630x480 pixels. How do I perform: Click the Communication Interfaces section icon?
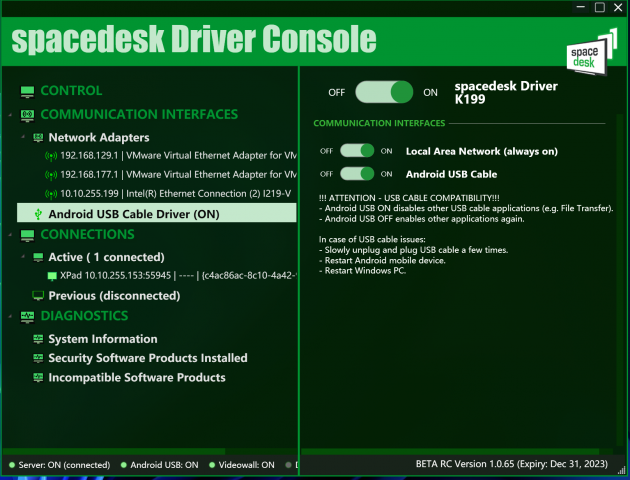point(27,115)
